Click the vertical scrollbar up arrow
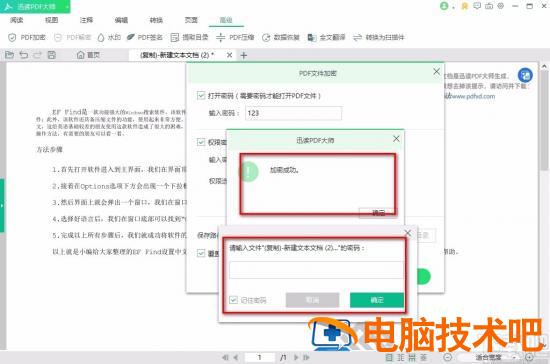 [x=544, y=66]
